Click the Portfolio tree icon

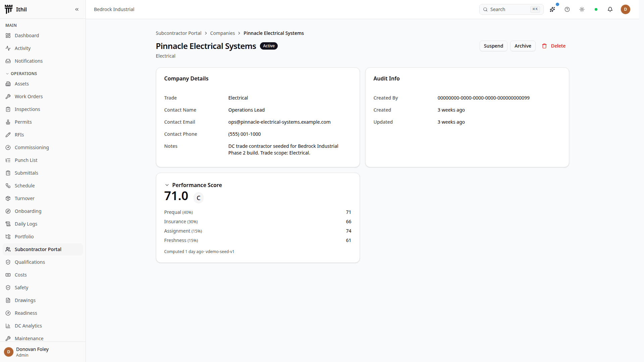click(x=8, y=237)
